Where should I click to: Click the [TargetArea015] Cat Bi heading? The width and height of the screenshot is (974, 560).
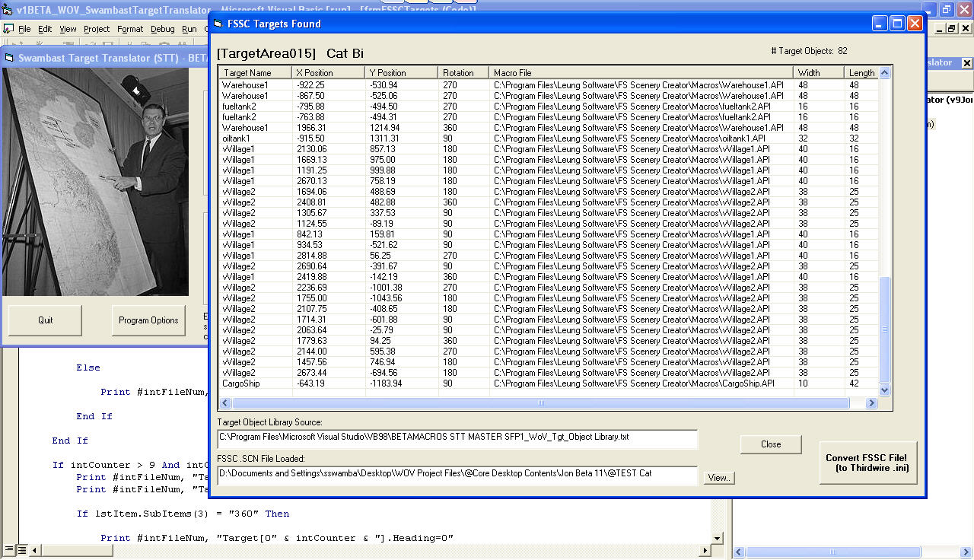pos(290,53)
